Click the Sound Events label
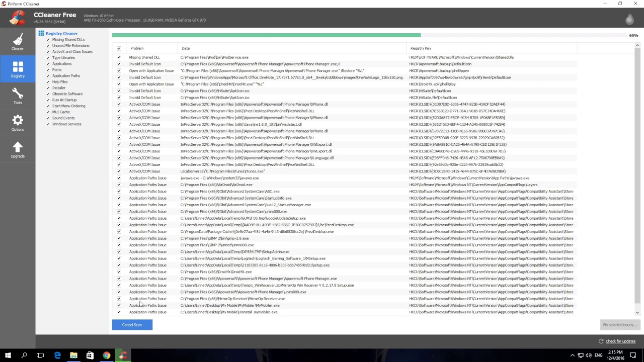644x362 pixels. pos(63,118)
